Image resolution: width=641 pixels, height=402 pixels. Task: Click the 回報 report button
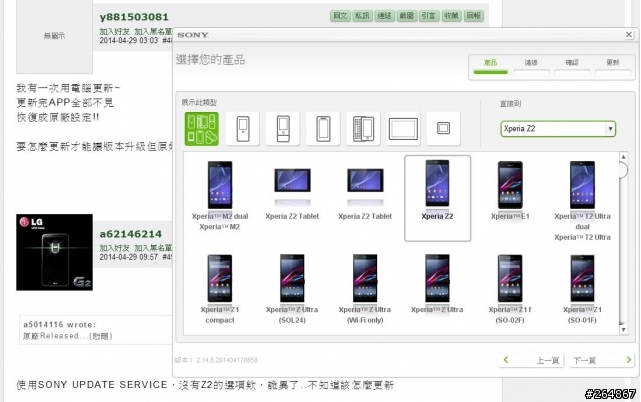click(x=474, y=16)
